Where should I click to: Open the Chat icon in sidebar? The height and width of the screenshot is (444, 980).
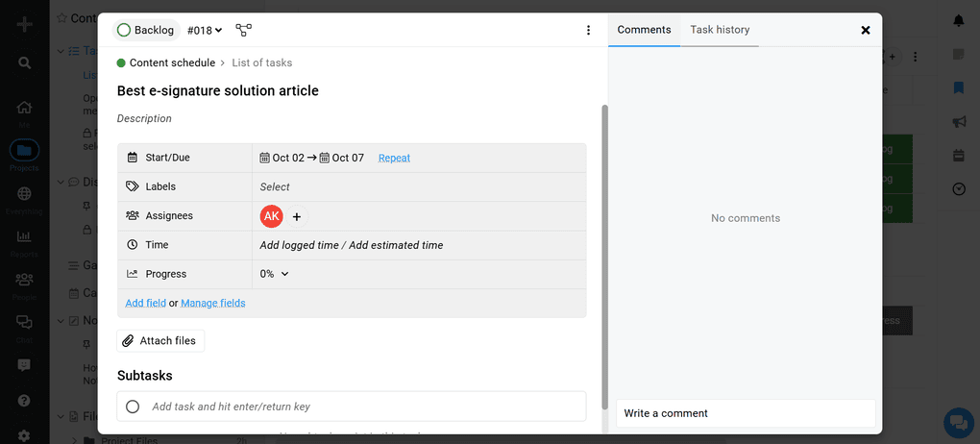point(24,322)
